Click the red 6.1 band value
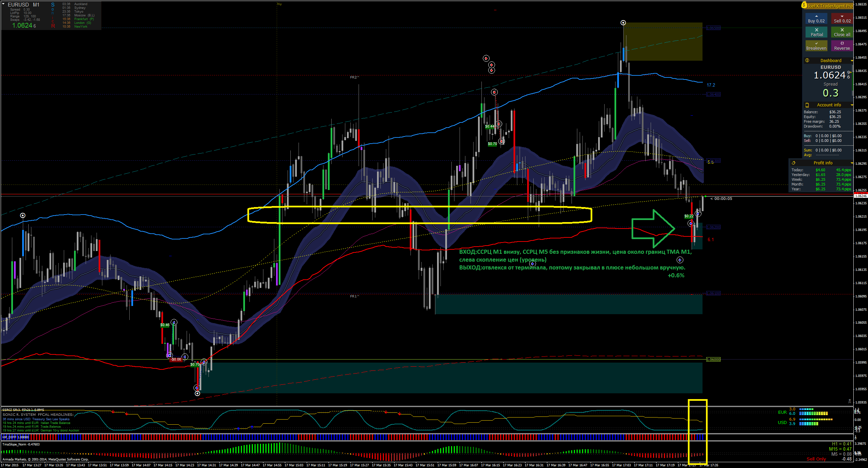This screenshot has height=468, width=868. point(711,239)
